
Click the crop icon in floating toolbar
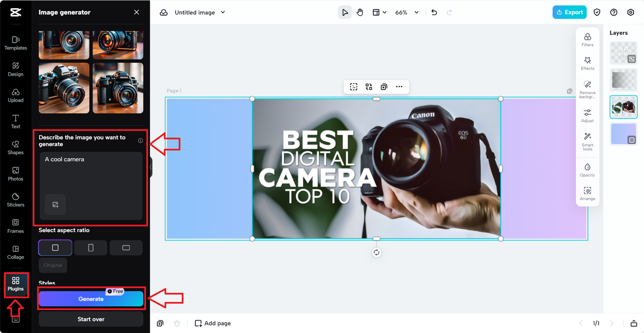tap(354, 87)
